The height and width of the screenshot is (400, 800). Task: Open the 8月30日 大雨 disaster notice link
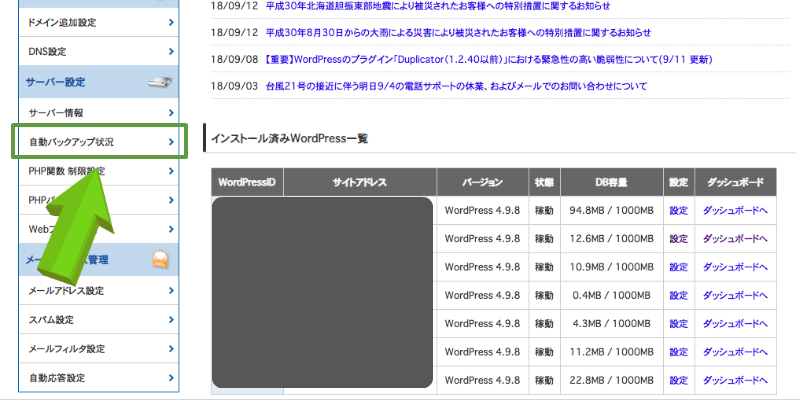click(x=458, y=33)
